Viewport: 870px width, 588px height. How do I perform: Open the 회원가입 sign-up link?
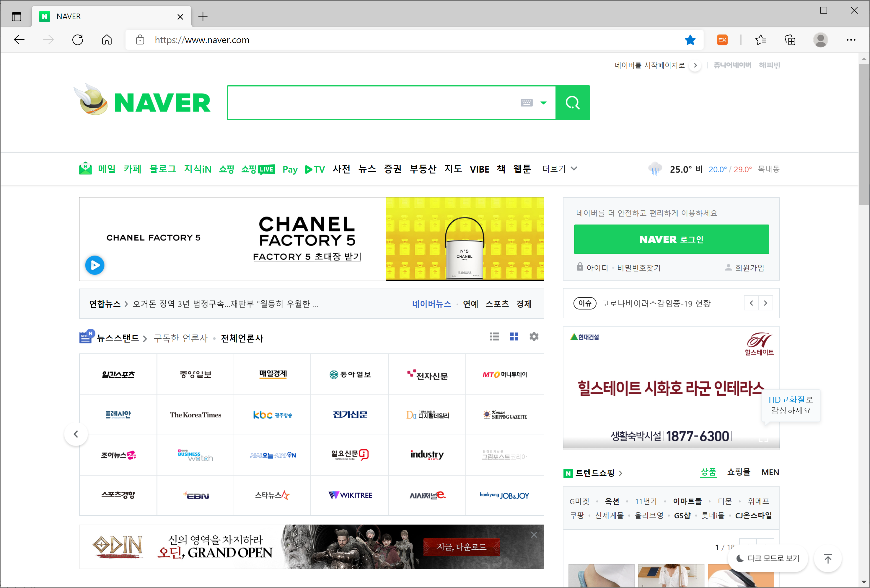tap(749, 268)
